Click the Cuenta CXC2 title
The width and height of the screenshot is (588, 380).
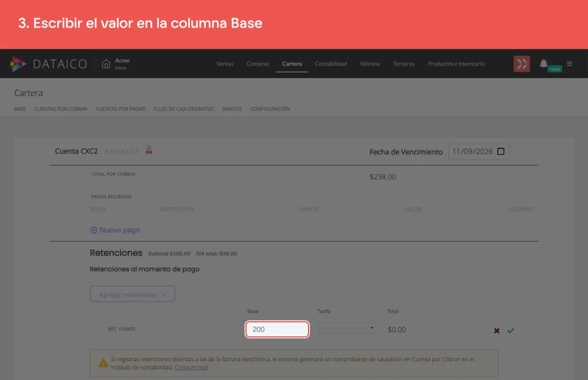(x=76, y=151)
